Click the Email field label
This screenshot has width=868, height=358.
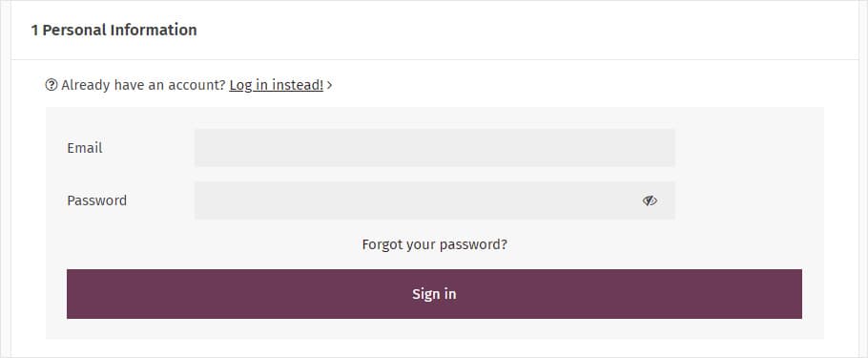pos(85,148)
